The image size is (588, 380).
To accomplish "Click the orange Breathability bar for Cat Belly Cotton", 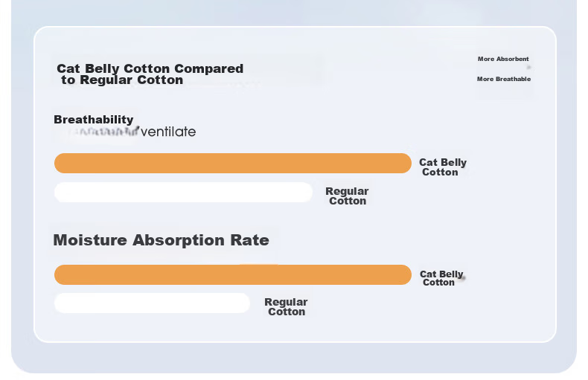I will coord(233,163).
